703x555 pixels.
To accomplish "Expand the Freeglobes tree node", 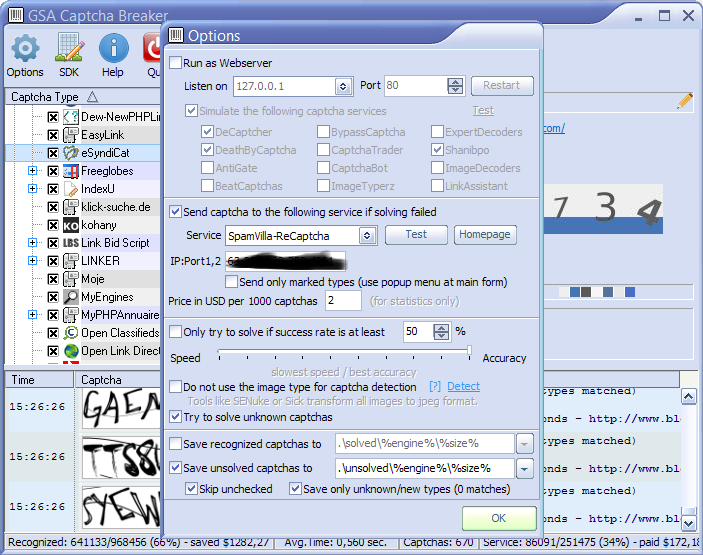I will pyautogui.click(x=33, y=171).
